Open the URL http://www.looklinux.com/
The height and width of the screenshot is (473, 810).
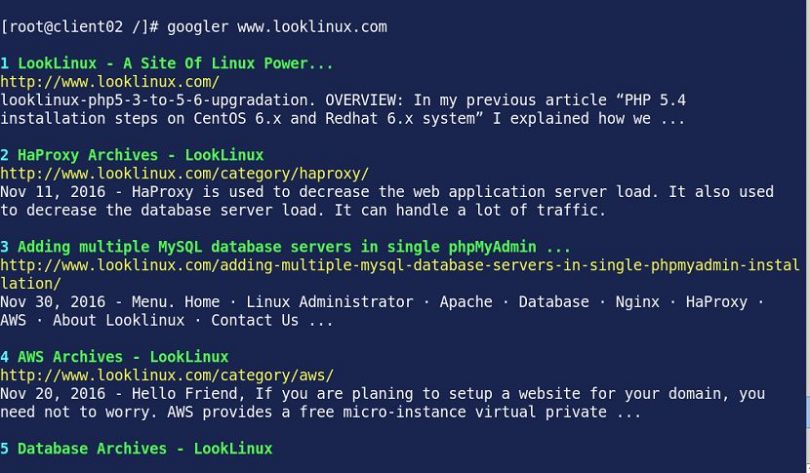pos(110,82)
